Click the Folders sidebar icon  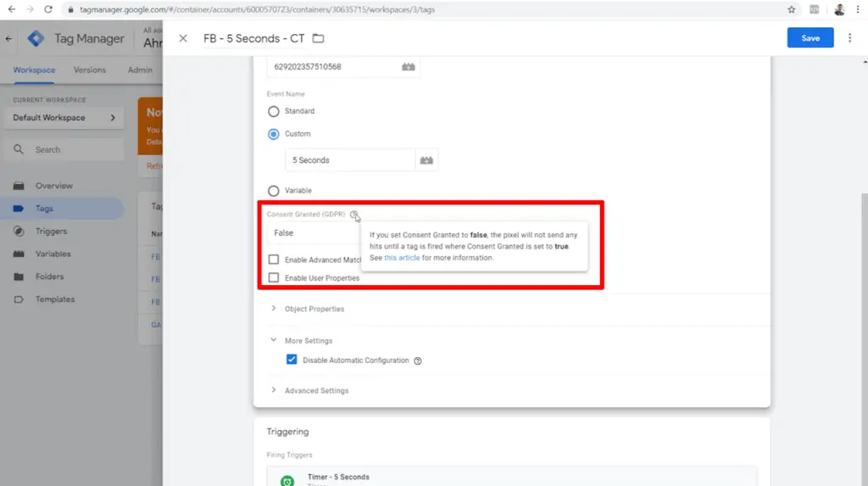click(19, 277)
